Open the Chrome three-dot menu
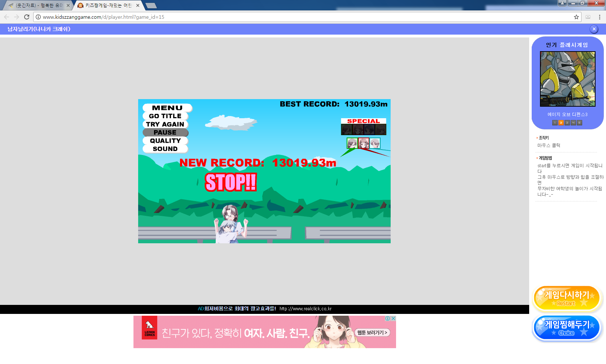Viewport: 606px width, 364px height. pos(600,17)
